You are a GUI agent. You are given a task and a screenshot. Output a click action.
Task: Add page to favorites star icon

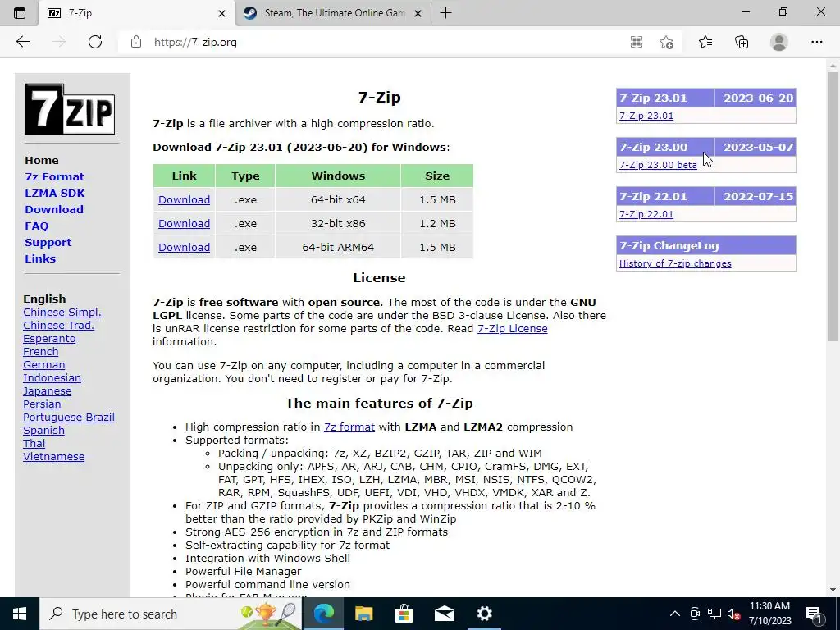click(x=666, y=42)
